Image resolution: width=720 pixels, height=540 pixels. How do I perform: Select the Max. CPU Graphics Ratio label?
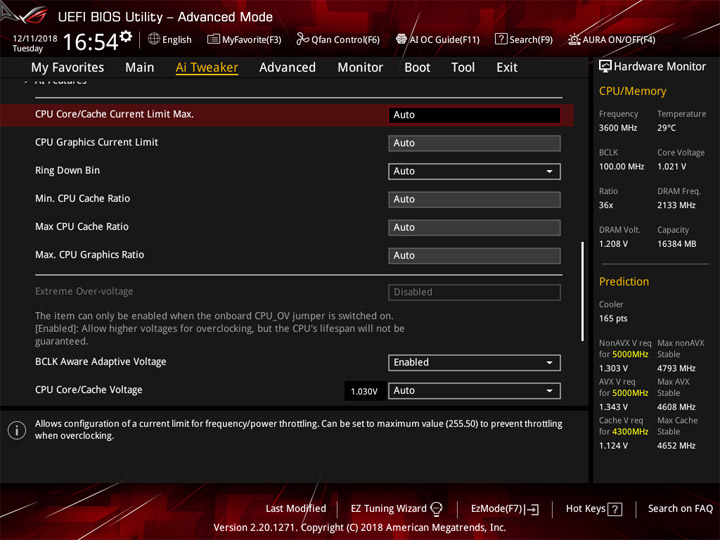coord(90,254)
